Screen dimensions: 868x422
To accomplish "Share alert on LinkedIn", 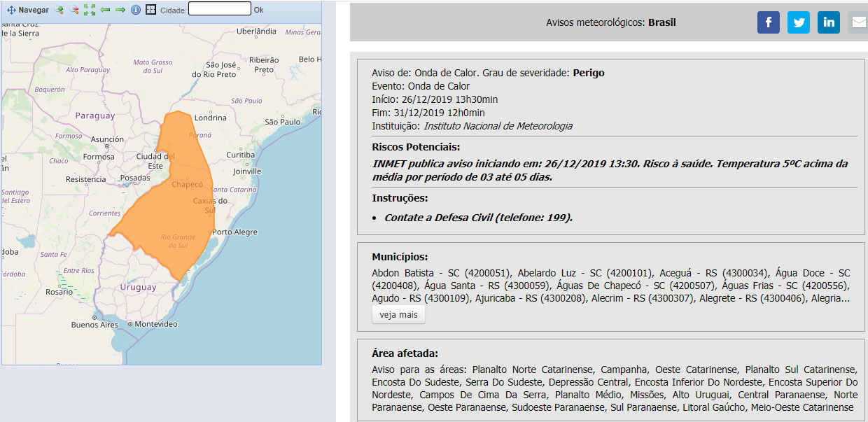I will tap(829, 22).
